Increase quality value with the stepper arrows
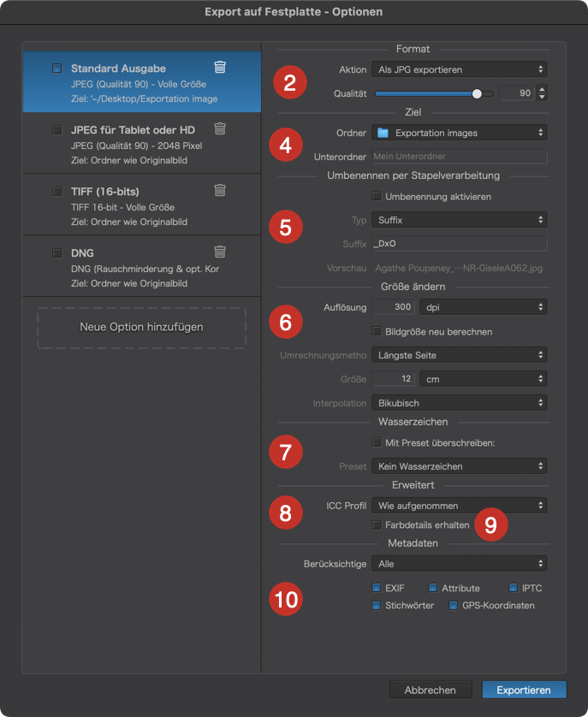 (543, 89)
